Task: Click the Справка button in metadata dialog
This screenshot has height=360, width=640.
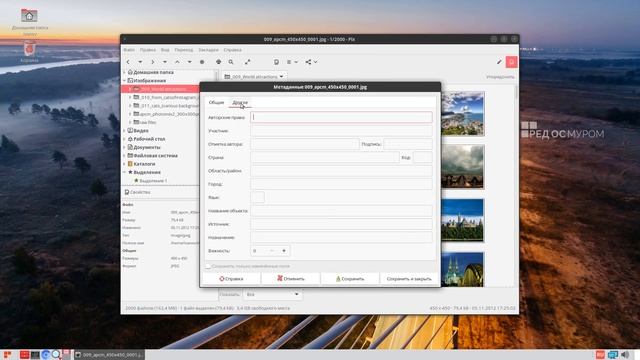Action: pos(231,279)
